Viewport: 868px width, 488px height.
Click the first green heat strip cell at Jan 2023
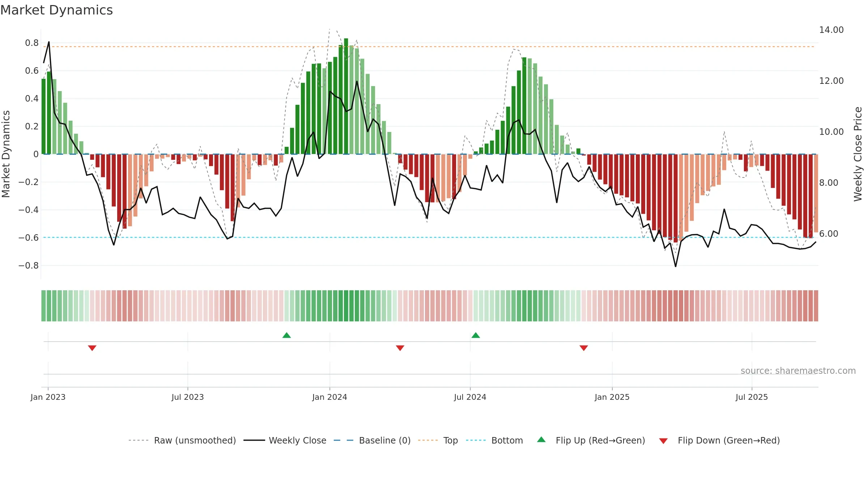43,306
